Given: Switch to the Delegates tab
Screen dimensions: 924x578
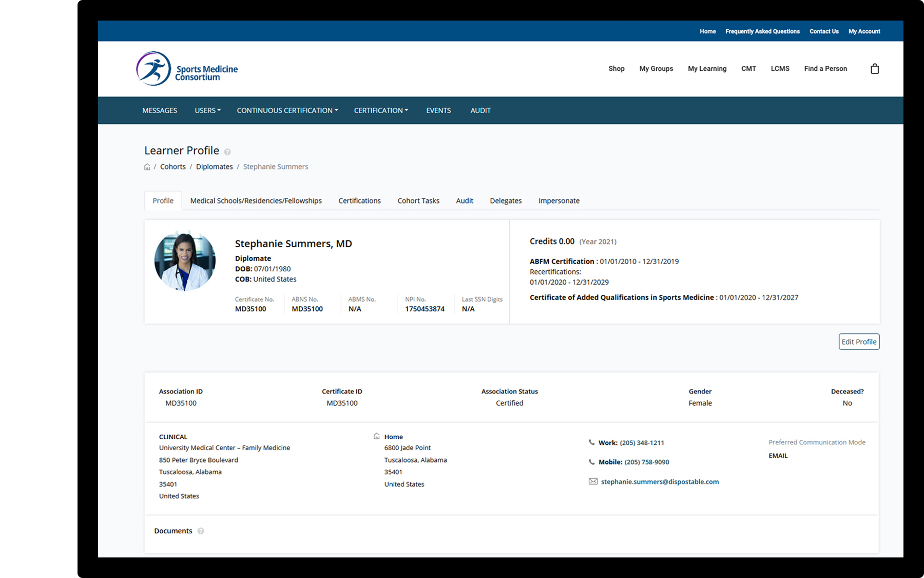Looking at the screenshot, I should coord(506,201).
